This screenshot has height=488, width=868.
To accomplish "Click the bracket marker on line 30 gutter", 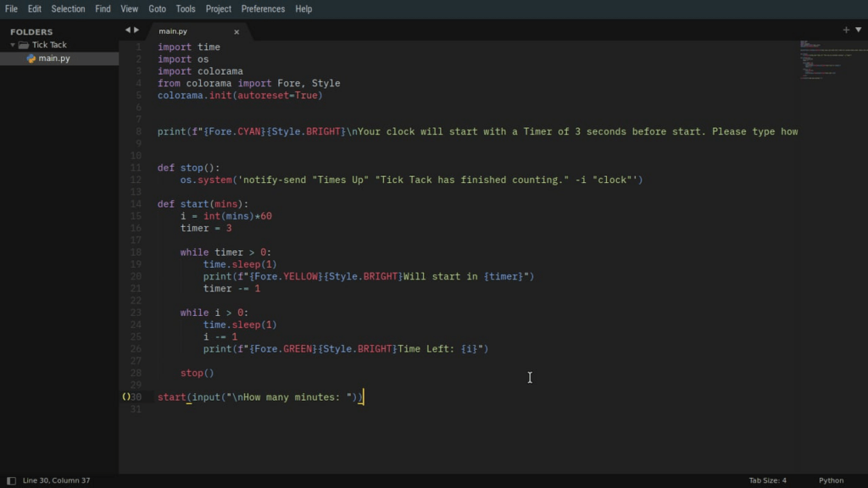I will click(125, 396).
